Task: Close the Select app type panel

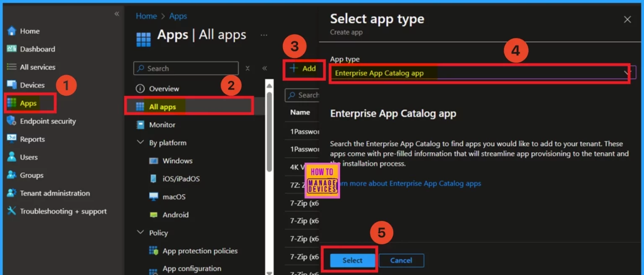Action: coord(627,19)
